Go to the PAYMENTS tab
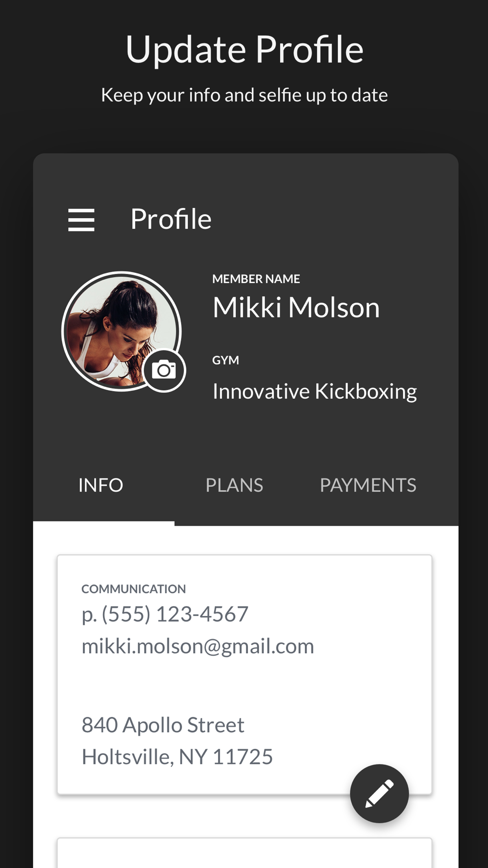Viewport: 488px width, 868px height. (x=368, y=485)
